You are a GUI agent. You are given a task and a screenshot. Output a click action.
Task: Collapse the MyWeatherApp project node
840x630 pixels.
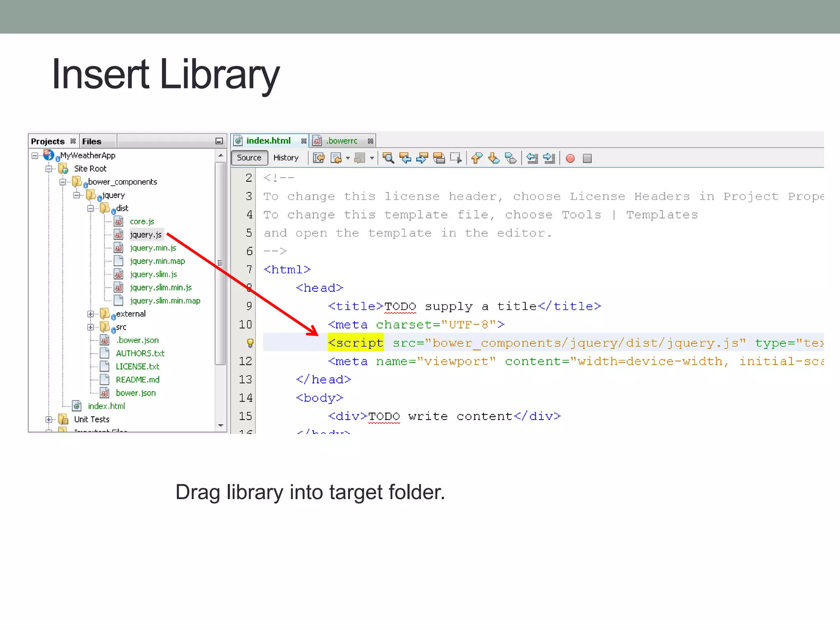tap(35, 155)
